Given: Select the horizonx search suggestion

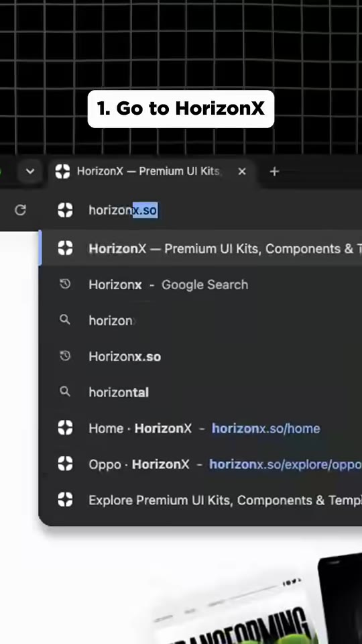Looking at the screenshot, I should pos(200,321).
